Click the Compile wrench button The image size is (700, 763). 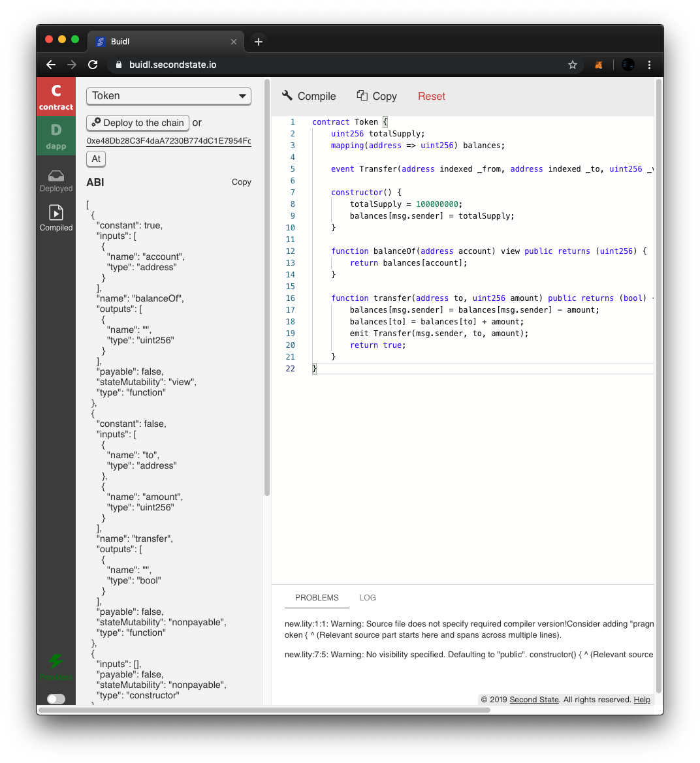309,96
